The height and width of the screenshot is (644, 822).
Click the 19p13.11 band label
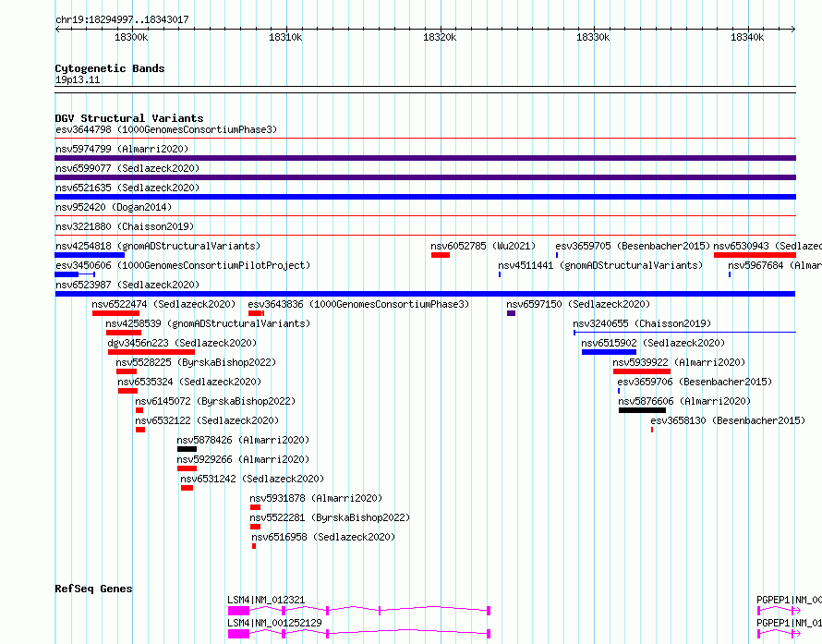(78, 79)
